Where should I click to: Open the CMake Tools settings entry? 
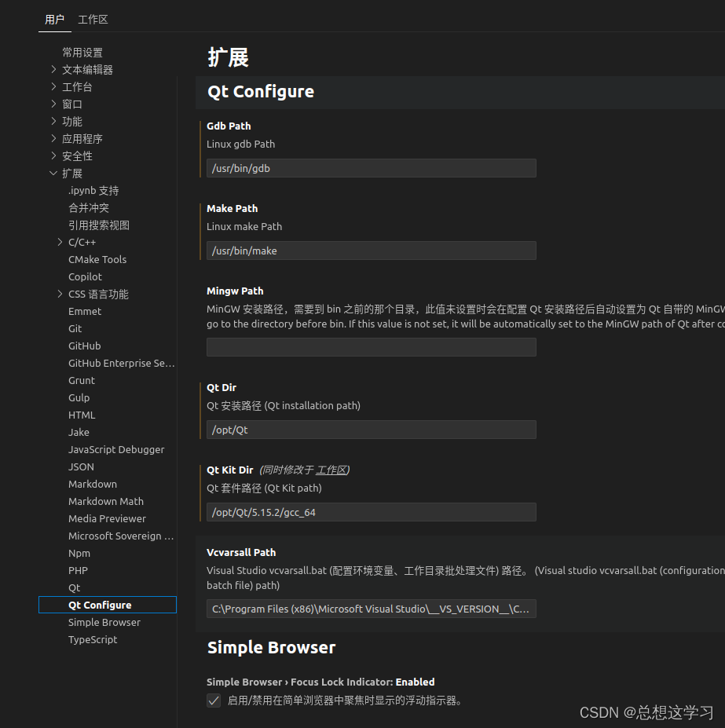[x=97, y=259]
